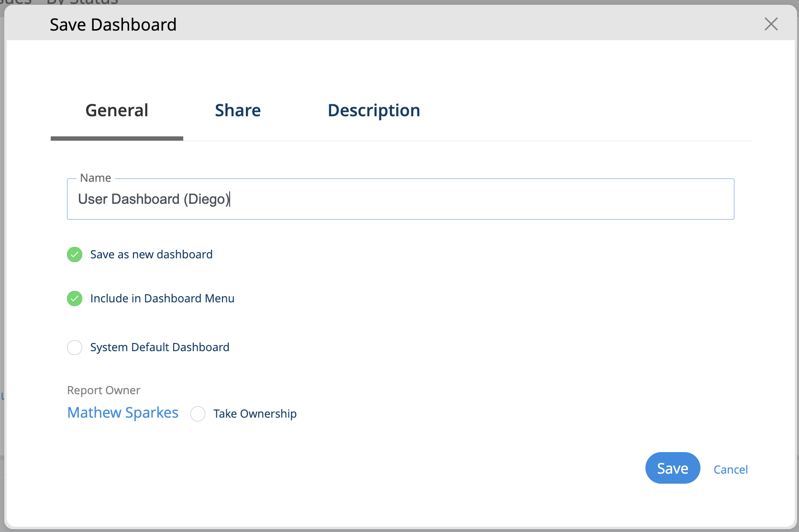Close the Save Dashboard dialog
Viewport: 799px width, 532px height.
click(771, 24)
